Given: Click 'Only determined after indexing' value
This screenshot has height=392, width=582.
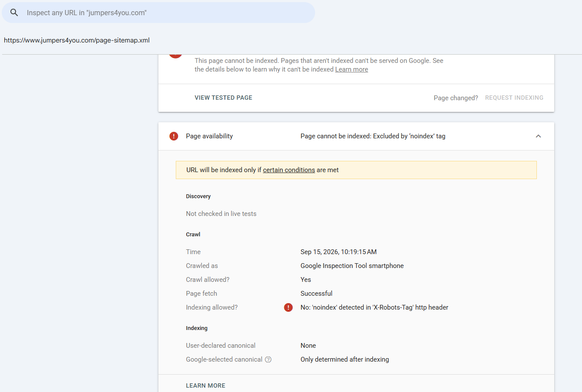Looking at the screenshot, I should click(345, 359).
